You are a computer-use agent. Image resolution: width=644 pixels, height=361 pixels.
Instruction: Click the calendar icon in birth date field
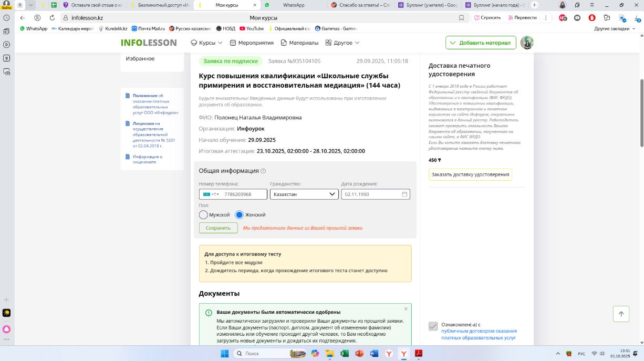[x=404, y=194]
